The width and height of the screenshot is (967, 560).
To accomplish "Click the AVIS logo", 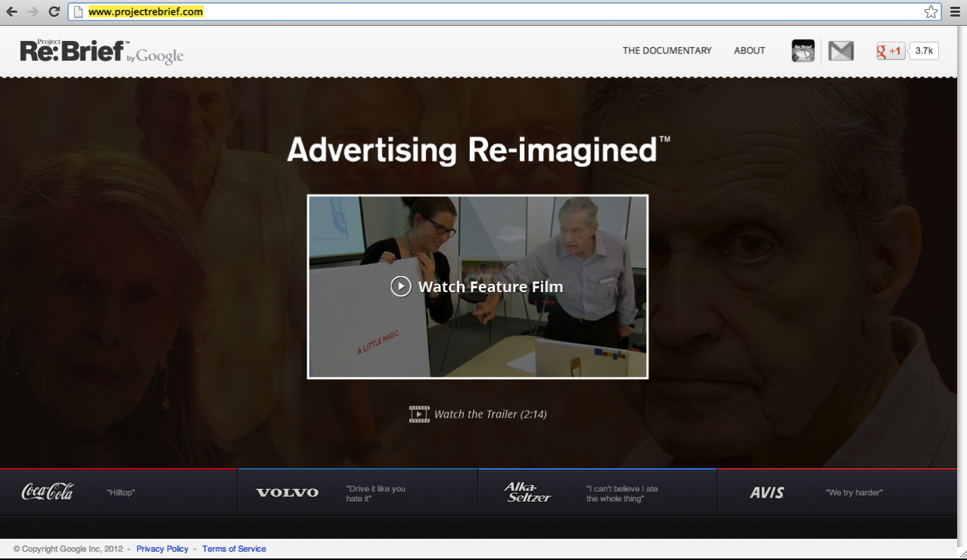I will [x=767, y=493].
